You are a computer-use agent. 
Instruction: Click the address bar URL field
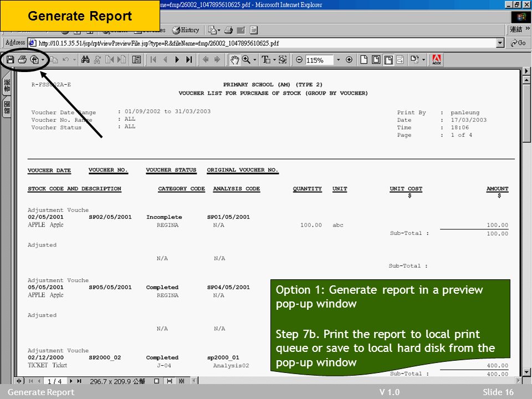pyautogui.click(x=263, y=43)
